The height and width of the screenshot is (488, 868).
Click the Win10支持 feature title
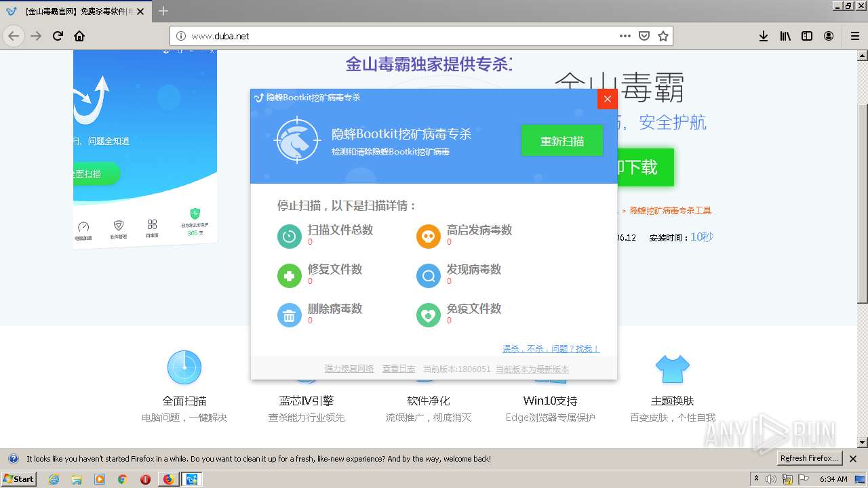550,401
